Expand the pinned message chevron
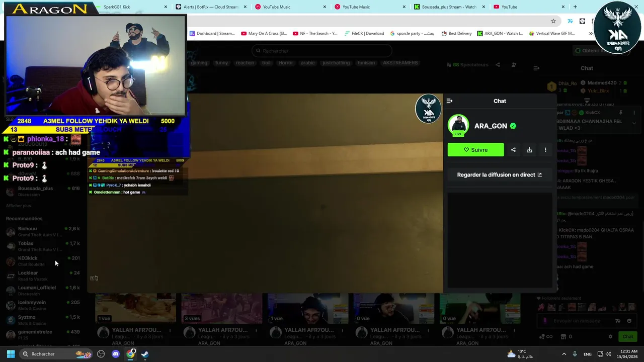Image resolution: width=644 pixels, height=362 pixels. pyautogui.click(x=634, y=123)
